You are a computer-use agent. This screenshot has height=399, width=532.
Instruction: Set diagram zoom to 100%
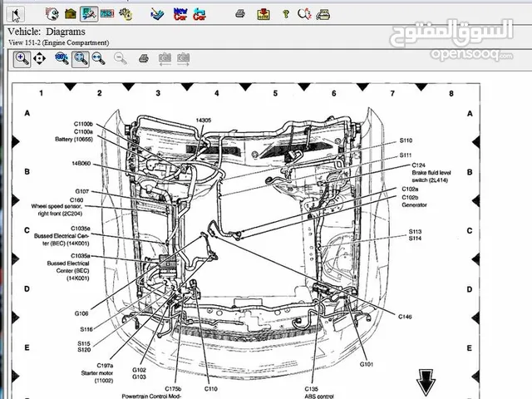(x=62, y=58)
